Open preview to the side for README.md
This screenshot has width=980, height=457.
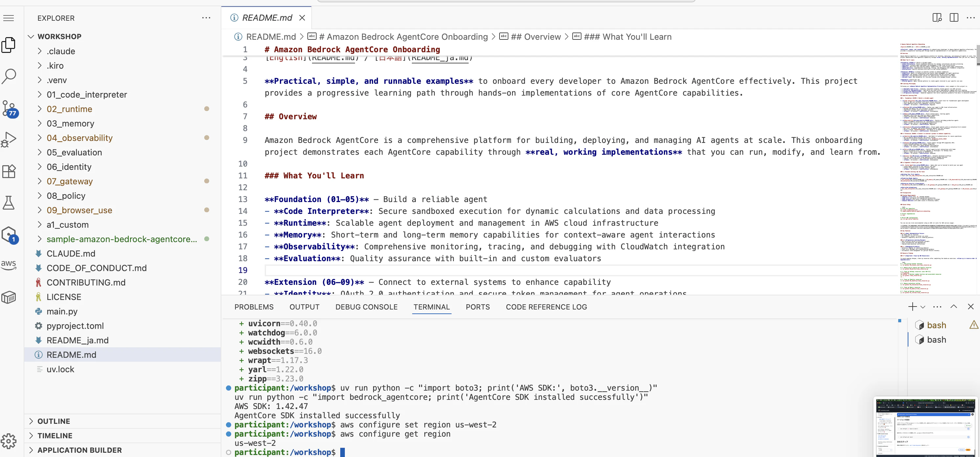click(x=937, y=18)
